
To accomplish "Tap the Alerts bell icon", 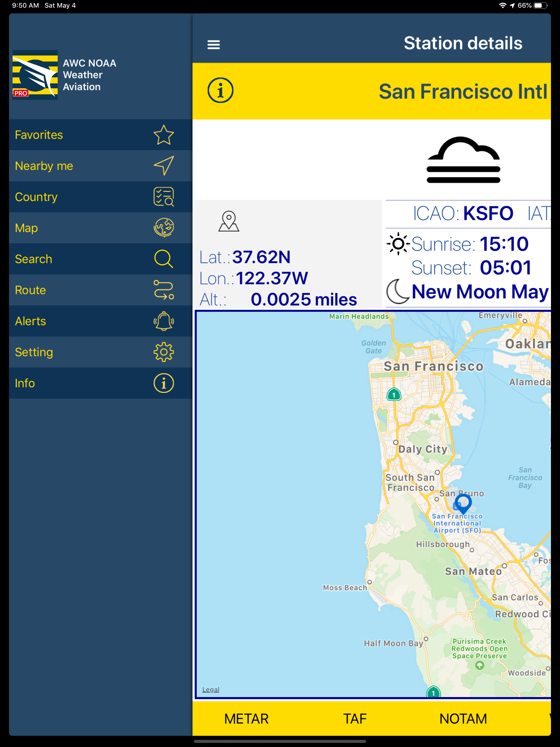I will (164, 321).
